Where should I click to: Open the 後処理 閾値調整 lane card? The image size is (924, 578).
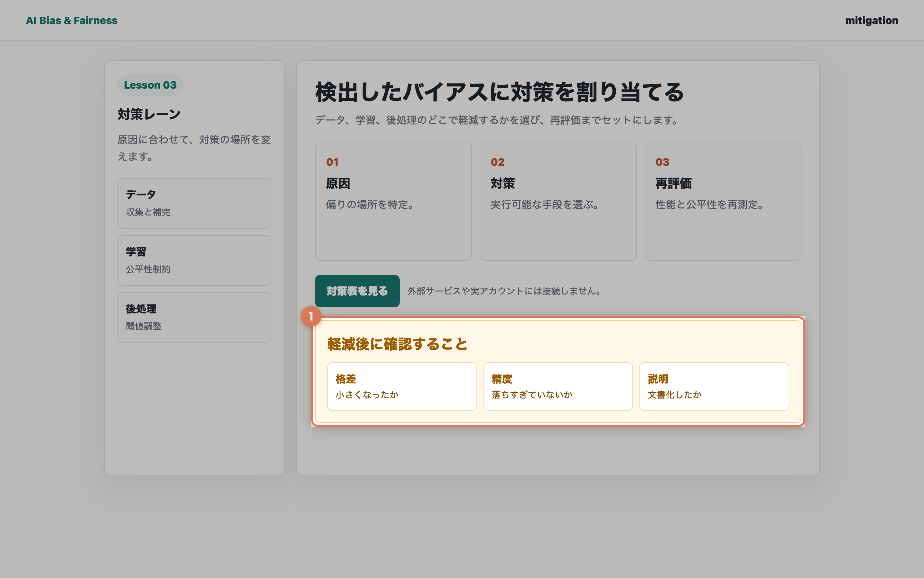click(x=194, y=317)
